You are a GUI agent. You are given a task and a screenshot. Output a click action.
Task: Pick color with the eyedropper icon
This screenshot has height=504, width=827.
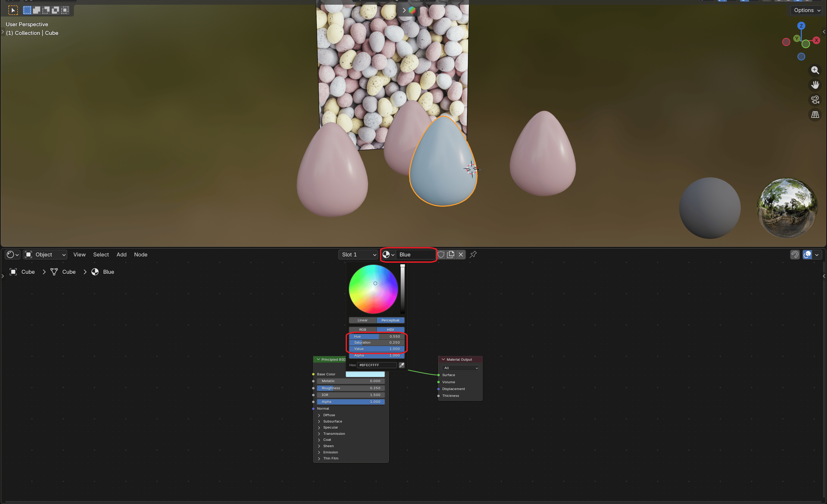(401, 365)
